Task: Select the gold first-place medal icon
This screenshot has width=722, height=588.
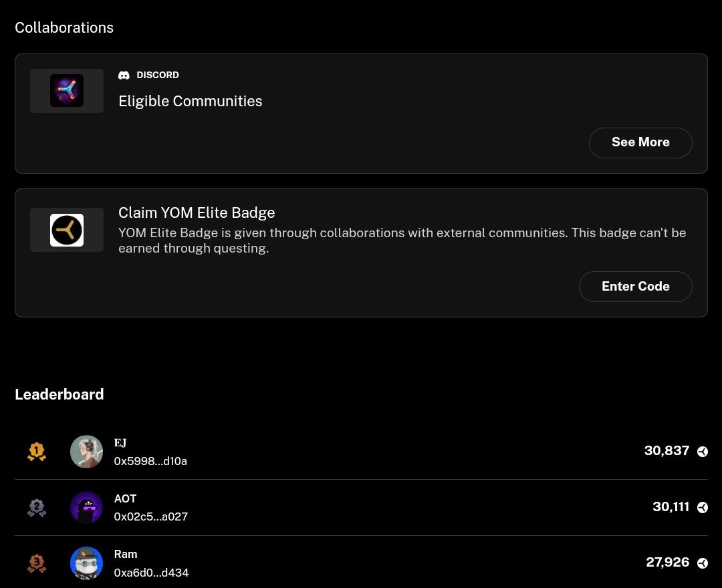Action: pyautogui.click(x=37, y=452)
